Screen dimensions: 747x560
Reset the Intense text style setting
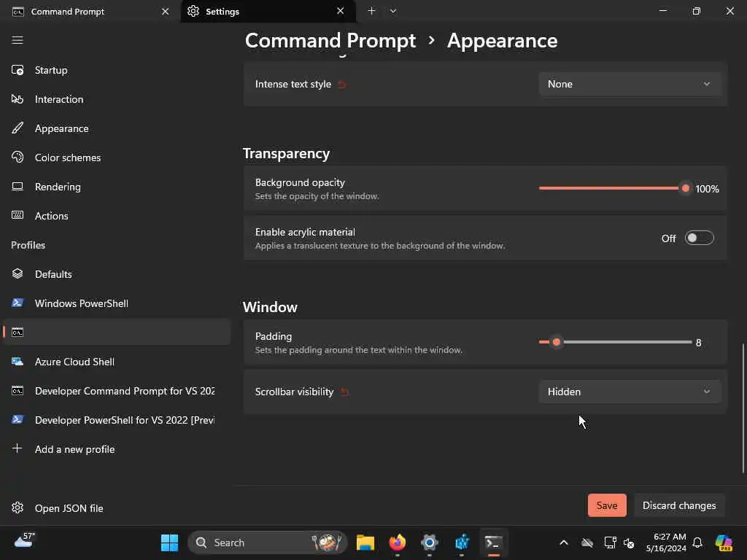pyautogui.click(x=342, y=85)
